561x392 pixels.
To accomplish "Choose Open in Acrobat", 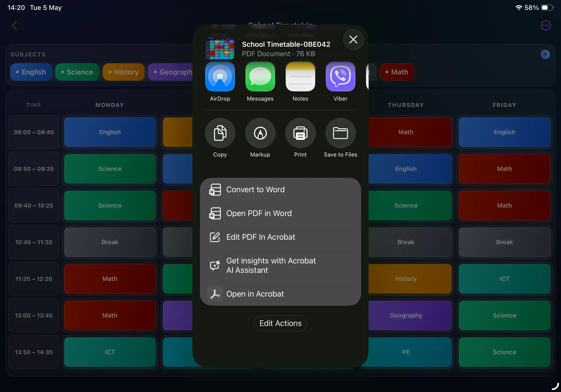I will pyautogui.click(x=280, y=294).
